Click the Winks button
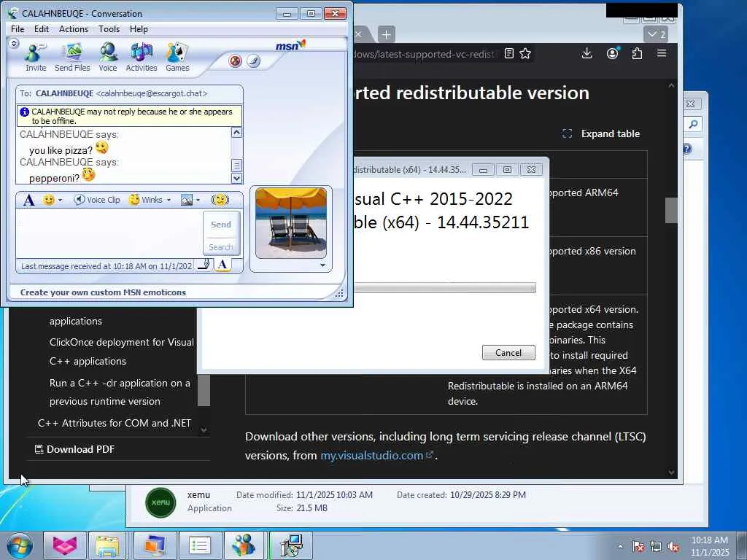This screenshot has width=747, height=560. (x=146, y=200)
